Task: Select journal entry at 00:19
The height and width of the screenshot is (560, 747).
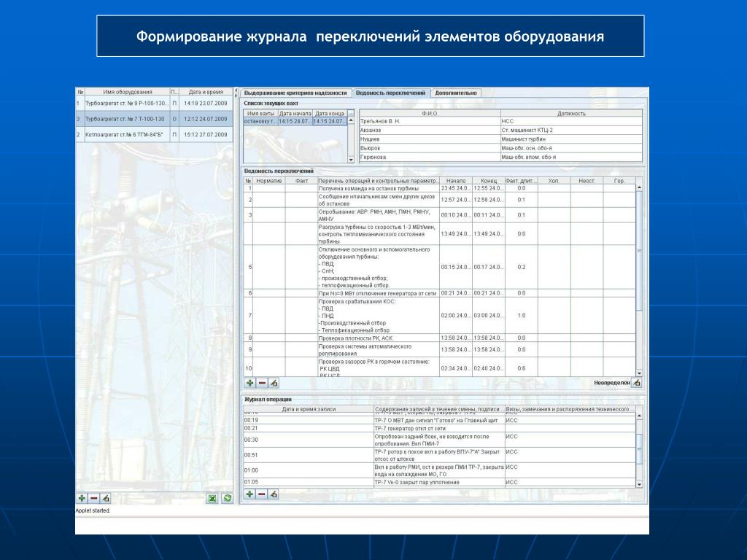Action: click(x=440, y=421)
